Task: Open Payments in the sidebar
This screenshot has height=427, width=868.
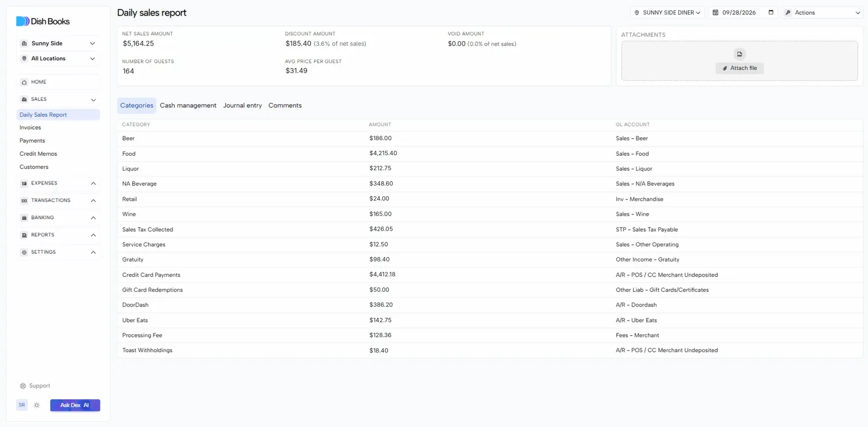Action: [32, 141]
